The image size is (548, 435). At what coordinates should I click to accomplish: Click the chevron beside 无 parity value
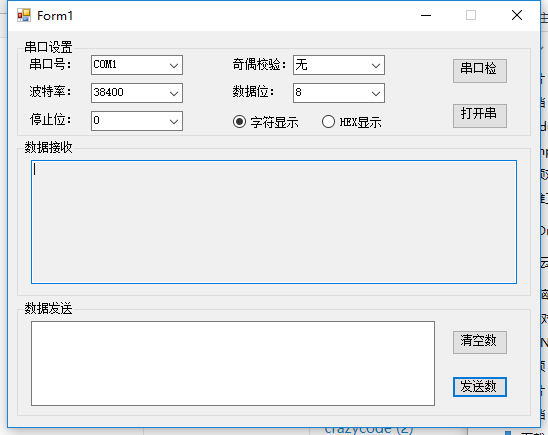coord(376,65)
